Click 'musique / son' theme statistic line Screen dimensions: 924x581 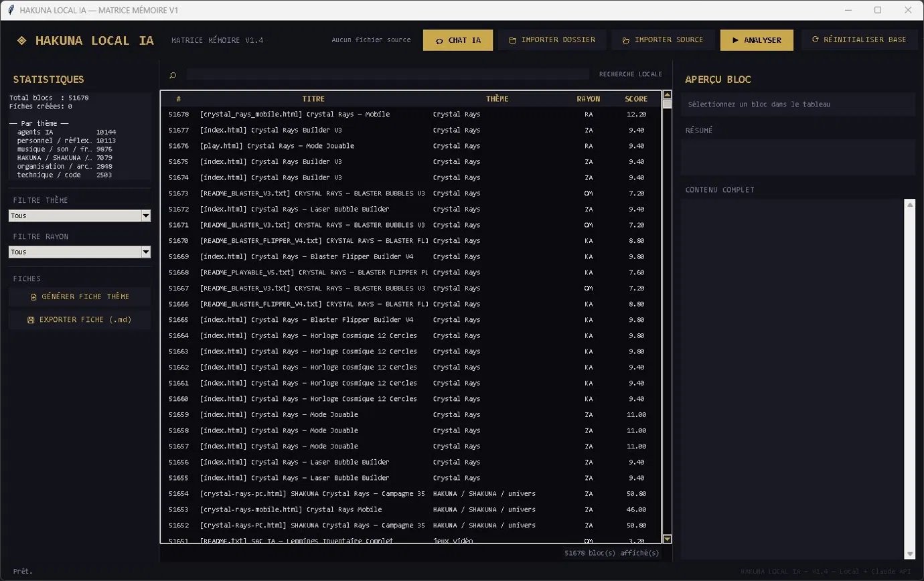[66, 149]
